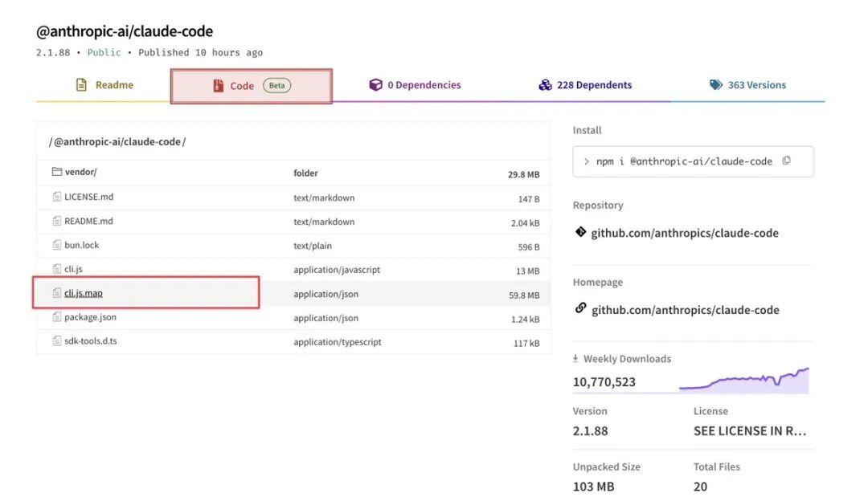Click the 13 MB size of cli.js
The width and height of the screenshot is (868, 497).
pos(527,271)
